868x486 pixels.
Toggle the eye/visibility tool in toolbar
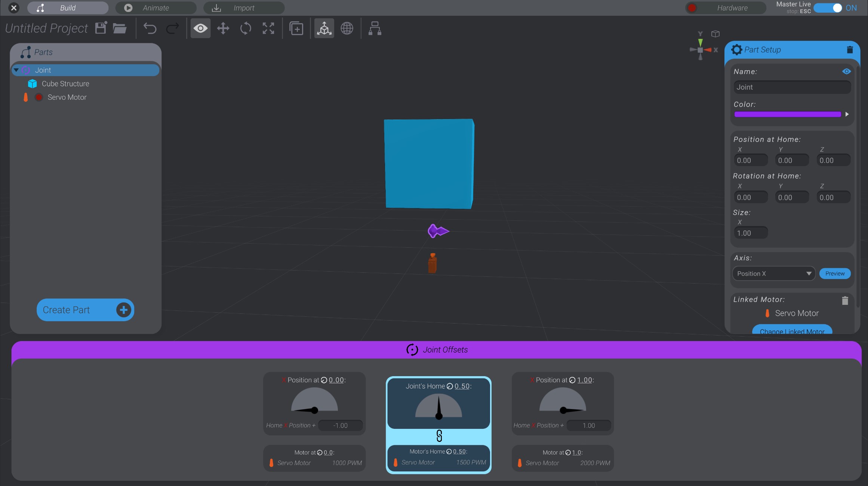[x=200, y=28]
